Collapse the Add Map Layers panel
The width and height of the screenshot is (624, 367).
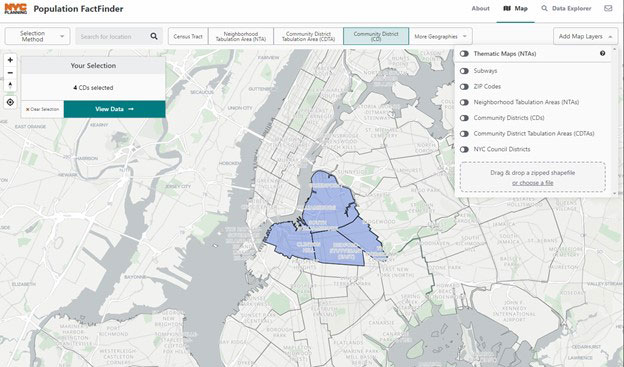click(x=585, y=36)
